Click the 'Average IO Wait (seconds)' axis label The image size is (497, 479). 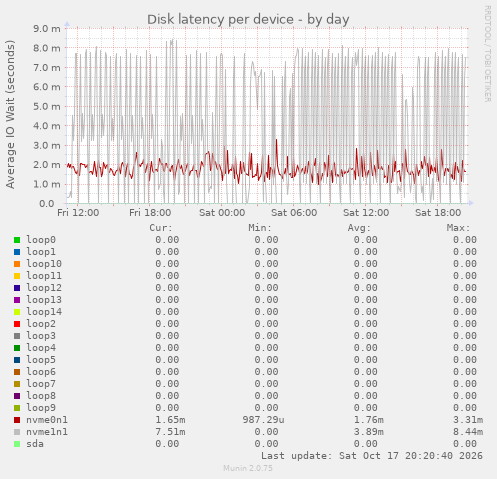(x=10, y=114)
